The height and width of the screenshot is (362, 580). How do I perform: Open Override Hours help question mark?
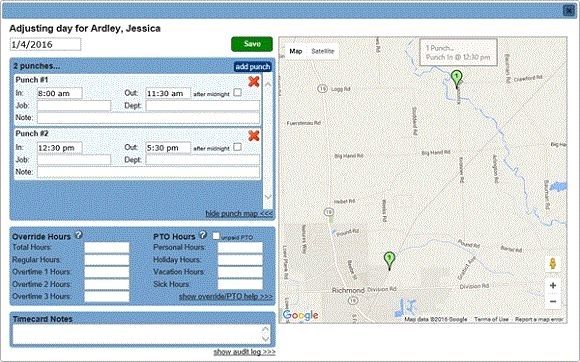tap(78, 235)
